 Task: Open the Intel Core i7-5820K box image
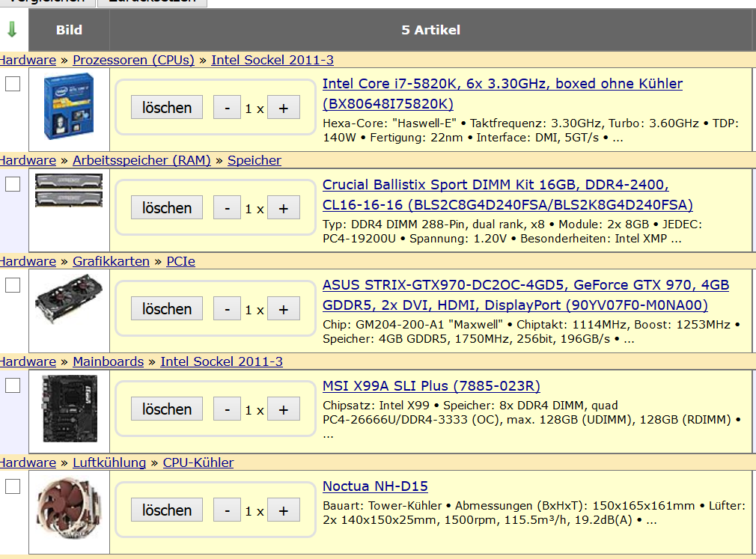(x=69, y=106)
